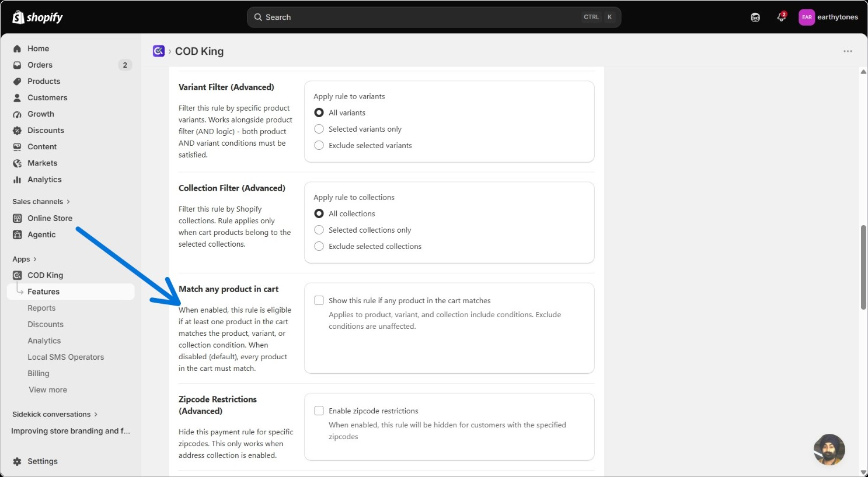Click View more under COD King
This screenshot has height=477, width=868.
[x=48, y=390]
